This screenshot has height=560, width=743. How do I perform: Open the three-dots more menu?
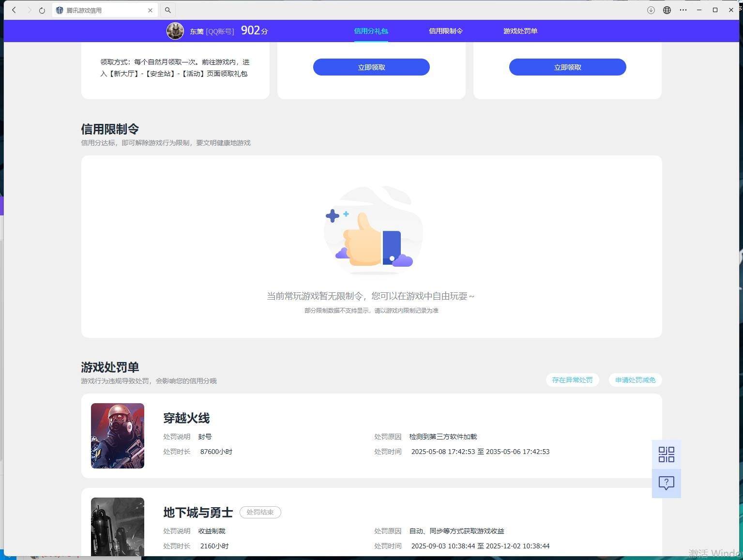coord(683,10)
